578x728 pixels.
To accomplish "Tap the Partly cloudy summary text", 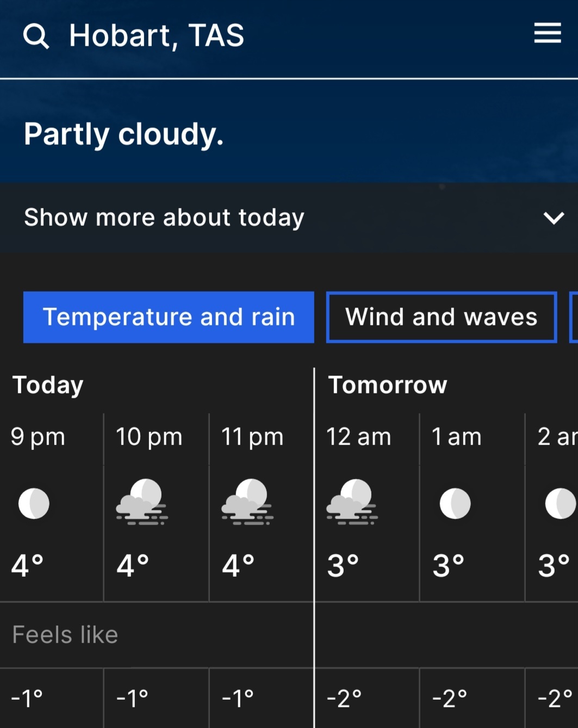I will [x=124, y=134].
